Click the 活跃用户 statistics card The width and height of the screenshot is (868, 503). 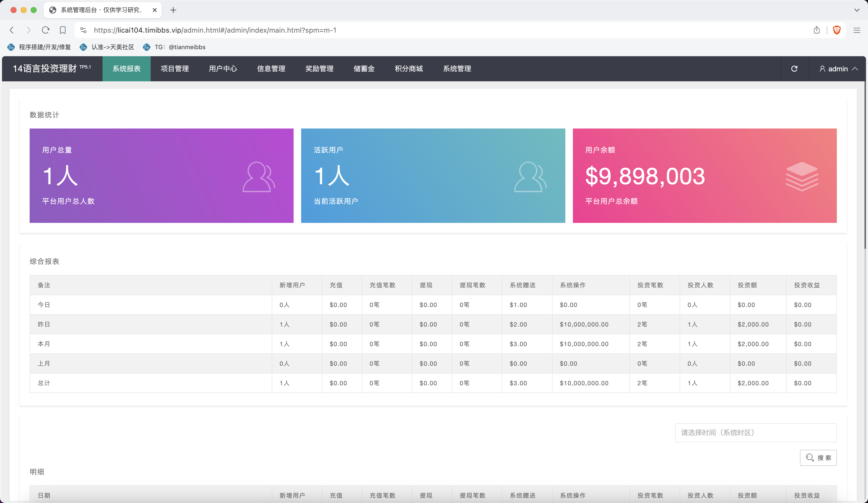433,176
